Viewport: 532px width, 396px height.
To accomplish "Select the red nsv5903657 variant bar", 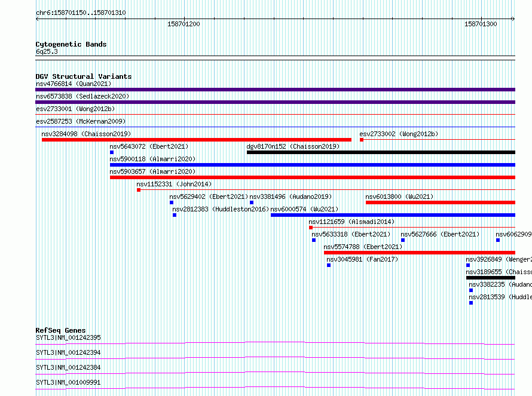I will tap(313, 177).
